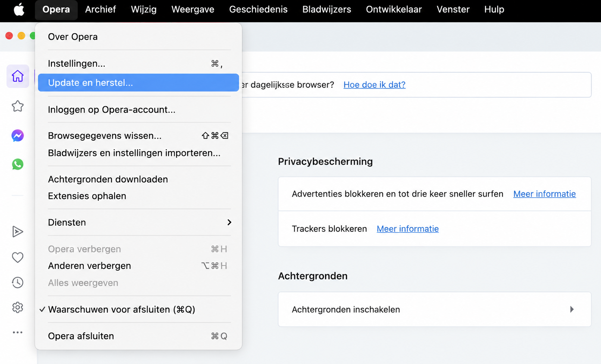Open the Apple menu icon
Image resolution: width=601 pixels, height=364 pixels.
[x=19, y=9]
